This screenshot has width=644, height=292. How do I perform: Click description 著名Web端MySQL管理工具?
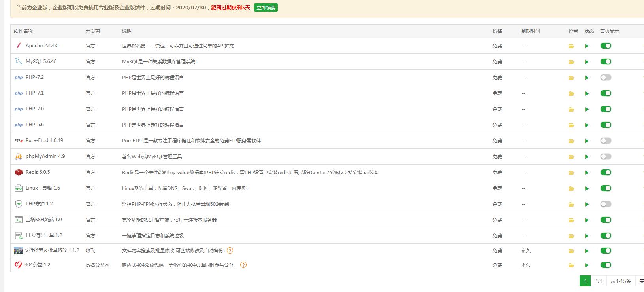152,157
